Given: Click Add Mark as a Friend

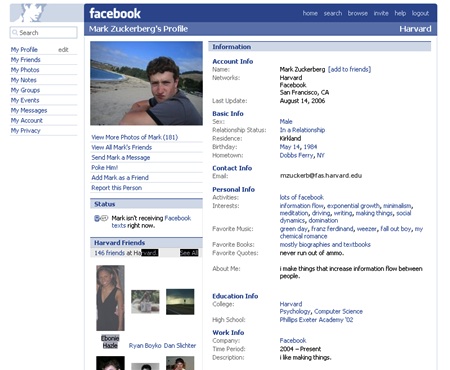Looking at the screenshot, I should (x=120, y=178).
